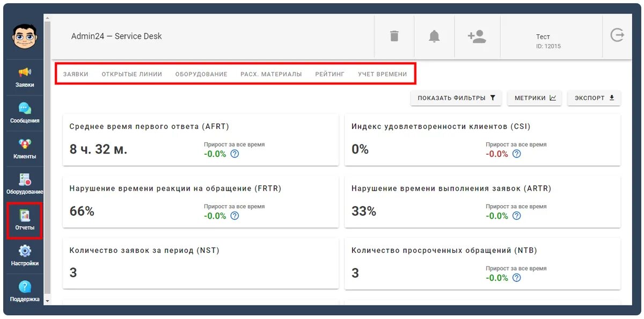Screen dimensions: 644x319
Task: Click help icon next to FRTR growth
Action: coord(235,216)
